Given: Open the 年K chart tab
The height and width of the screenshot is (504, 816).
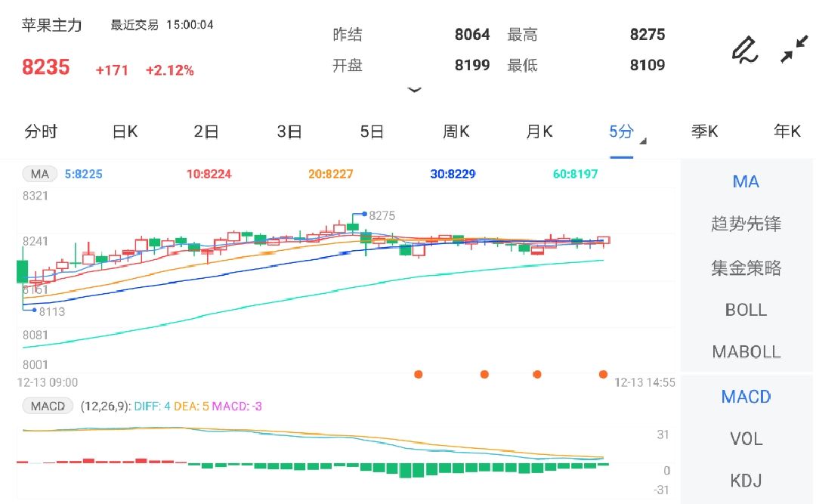Looking at the screenshot, I should (787, 131).
